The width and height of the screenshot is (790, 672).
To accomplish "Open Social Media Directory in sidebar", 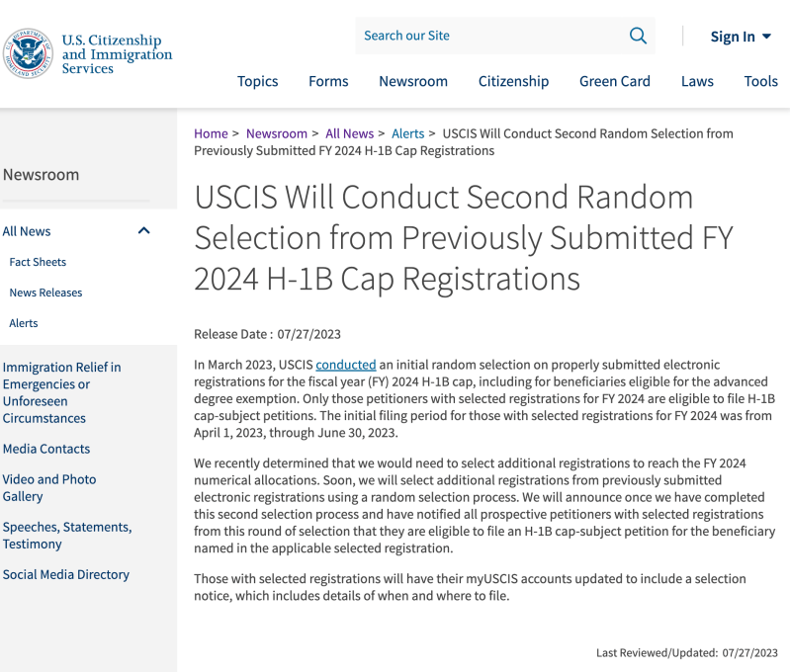I will (x=66, y=574).
